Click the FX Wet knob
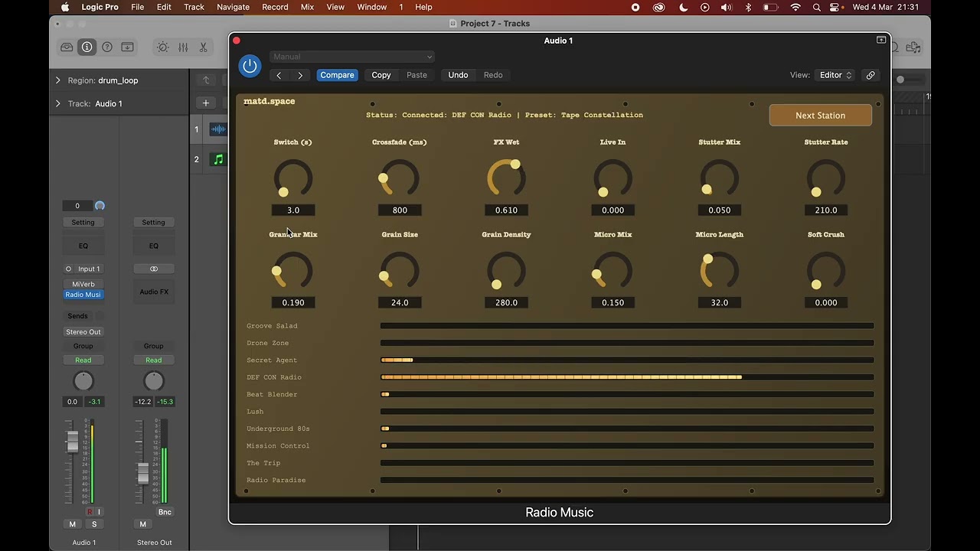980x551 pixels. [x=506, y=178]
